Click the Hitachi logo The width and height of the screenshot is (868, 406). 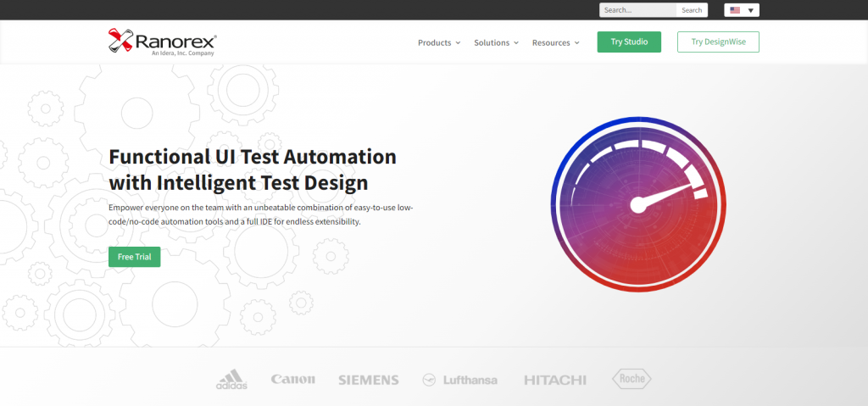[x=555, y=380]
